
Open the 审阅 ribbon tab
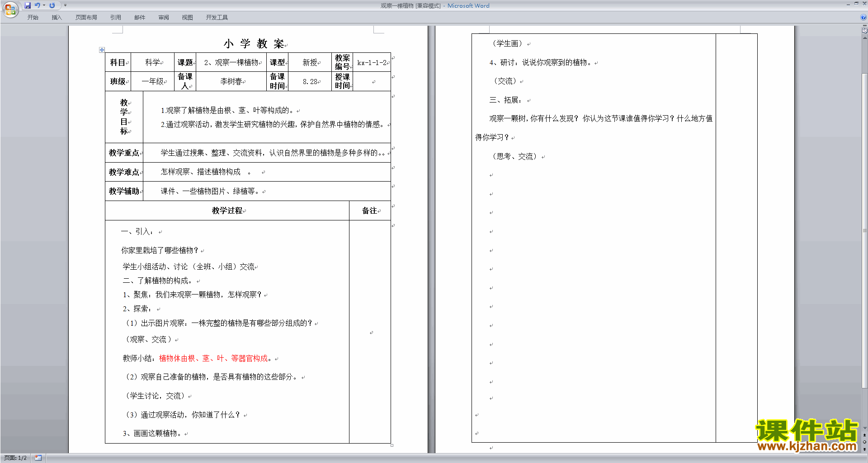[164, 17]
